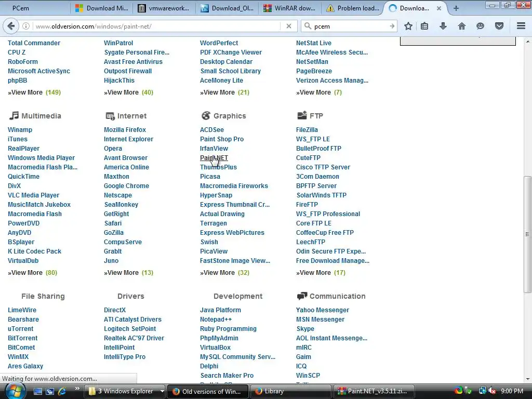
Task: Switch to the WinRAR dow... tab
Action: [290, 8]
